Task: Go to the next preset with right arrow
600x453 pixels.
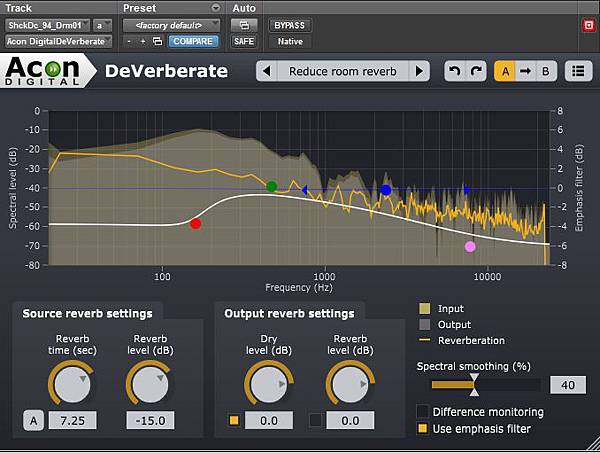Action: [x=419, y=71]
